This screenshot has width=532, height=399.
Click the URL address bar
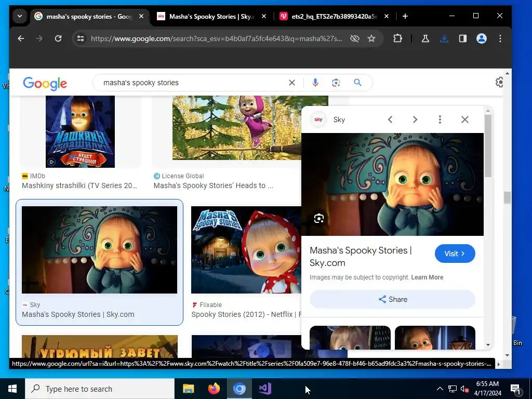217,38
